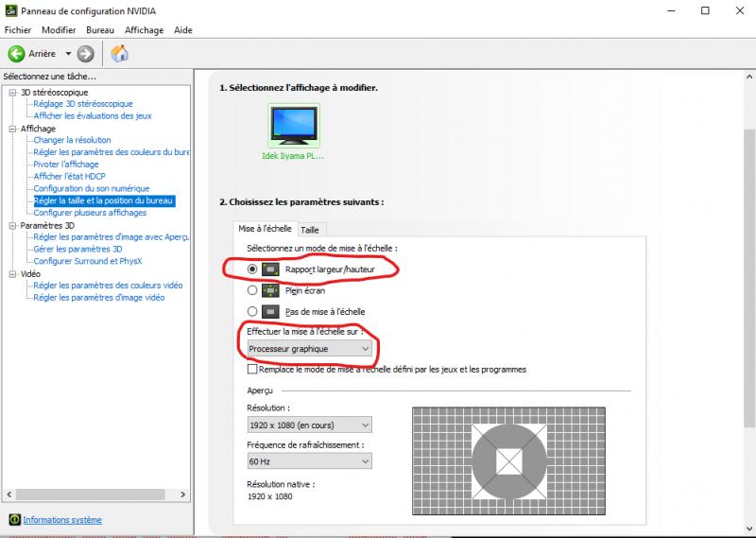
Task: Open the Affichage menu in menu bar
Action: click(x=145, y=30)
